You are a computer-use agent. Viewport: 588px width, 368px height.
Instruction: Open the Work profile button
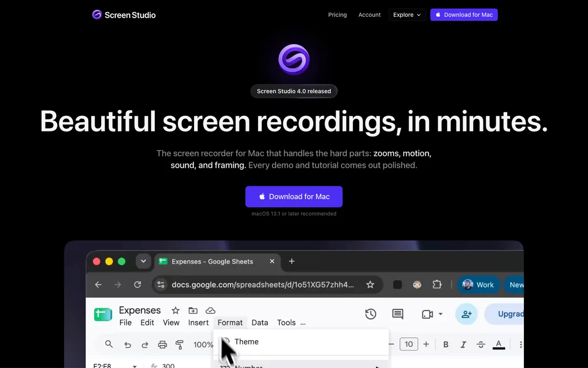(479, 285)
